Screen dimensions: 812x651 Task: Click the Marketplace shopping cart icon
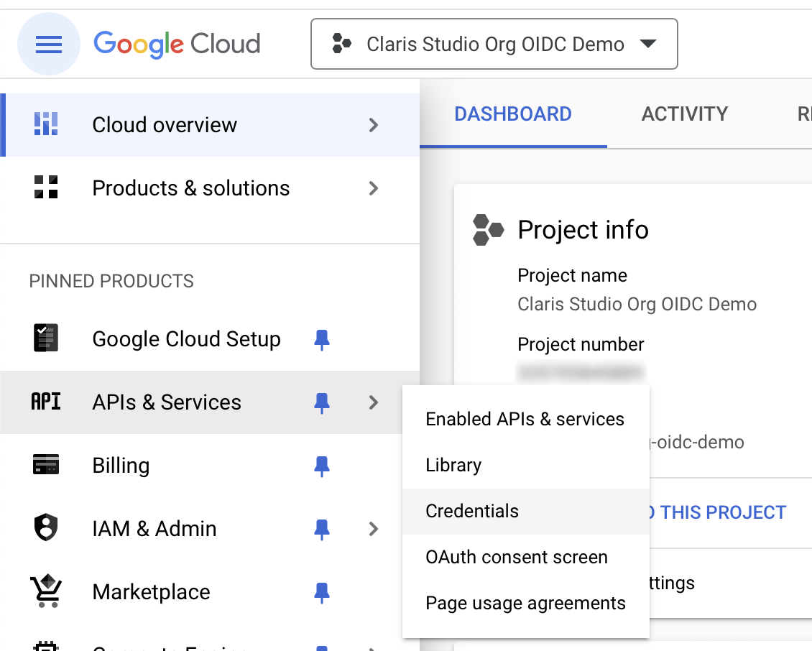click(x=45, y=591)
